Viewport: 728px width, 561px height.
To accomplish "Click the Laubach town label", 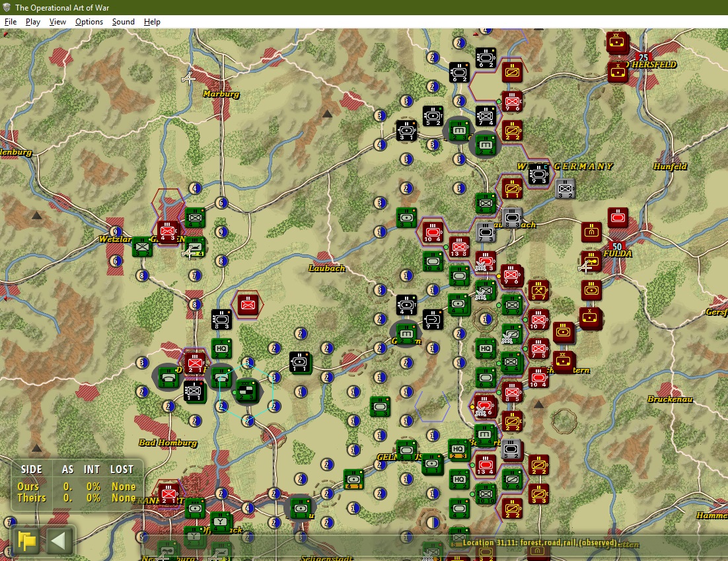I will point(327,268).
